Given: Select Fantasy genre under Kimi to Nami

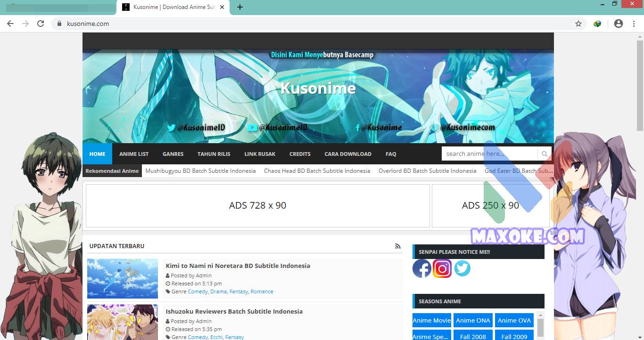Looking at the screenshot, I should click(x=239, y=291).
